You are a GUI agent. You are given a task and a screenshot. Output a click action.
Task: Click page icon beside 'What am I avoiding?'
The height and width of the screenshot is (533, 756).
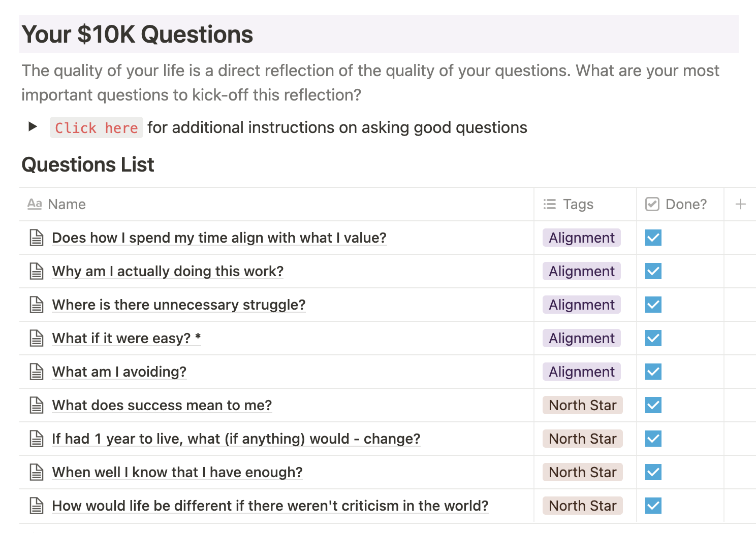click(37, 372)
